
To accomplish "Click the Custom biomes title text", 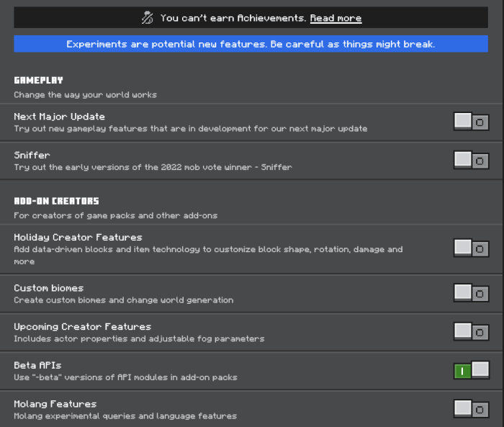I will [x=48, y=288].
